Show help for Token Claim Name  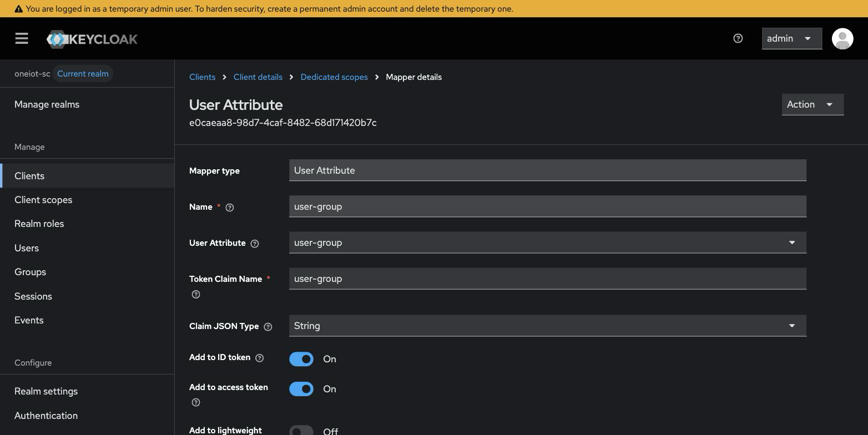(x=196, y=295)
